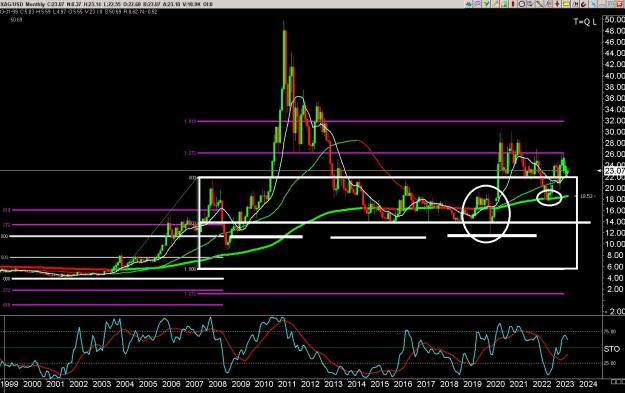The height and width of the screenshot is (393, 625).
Task: Click the 6.00 price axis label
Action: point(616,267)
